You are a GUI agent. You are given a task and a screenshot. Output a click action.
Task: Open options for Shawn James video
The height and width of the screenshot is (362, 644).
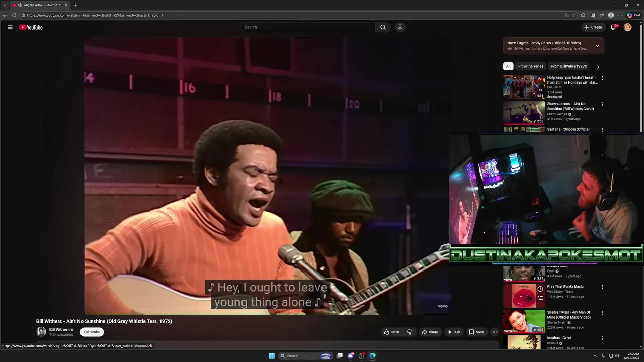pyautogui.click(x=602, y=104)
